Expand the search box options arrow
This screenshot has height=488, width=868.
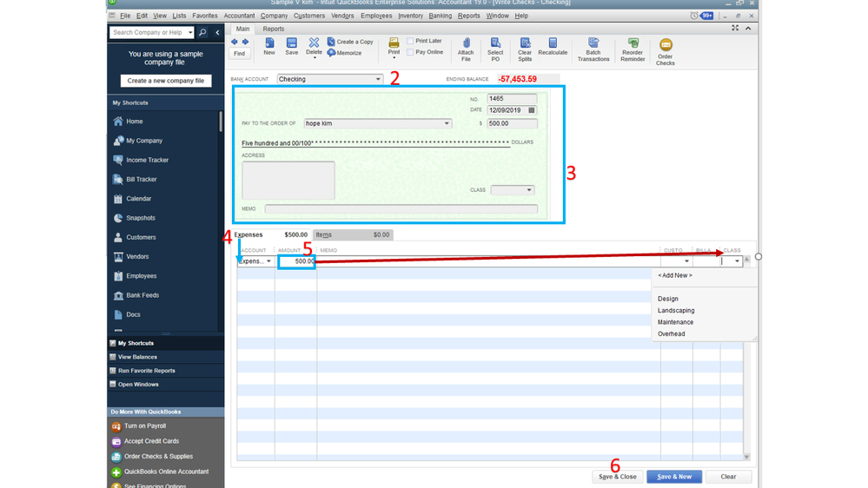click(x=190, y=33)
